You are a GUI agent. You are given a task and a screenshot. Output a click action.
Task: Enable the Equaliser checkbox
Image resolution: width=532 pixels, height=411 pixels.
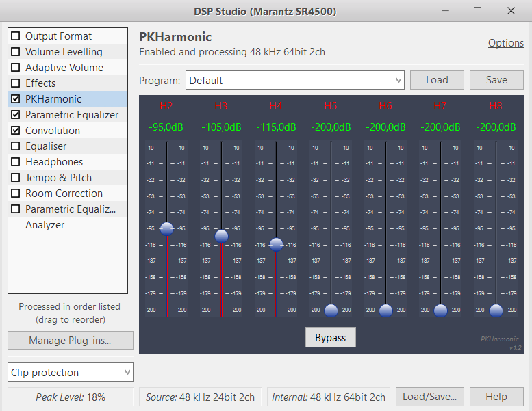point(16,146)
